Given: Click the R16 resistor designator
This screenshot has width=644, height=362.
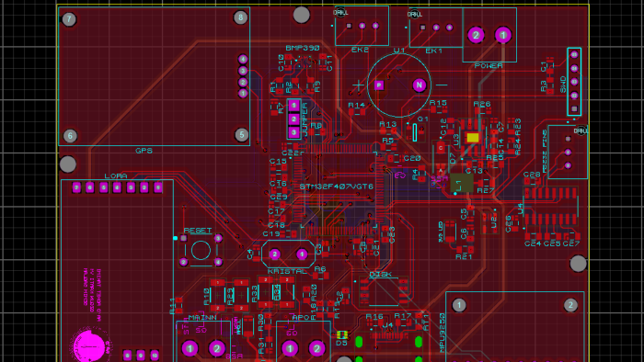Looking at the screenshot, I should tap(374, 316).
